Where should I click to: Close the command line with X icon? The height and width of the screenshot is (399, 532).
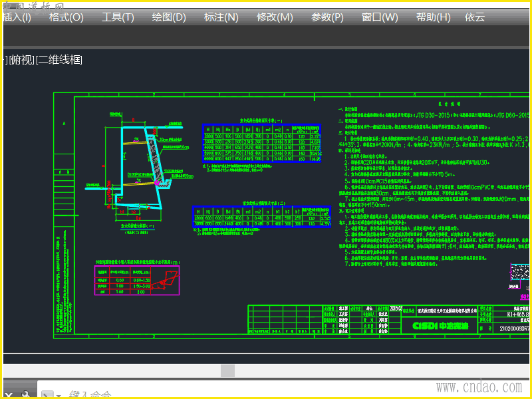coord(9,394)
